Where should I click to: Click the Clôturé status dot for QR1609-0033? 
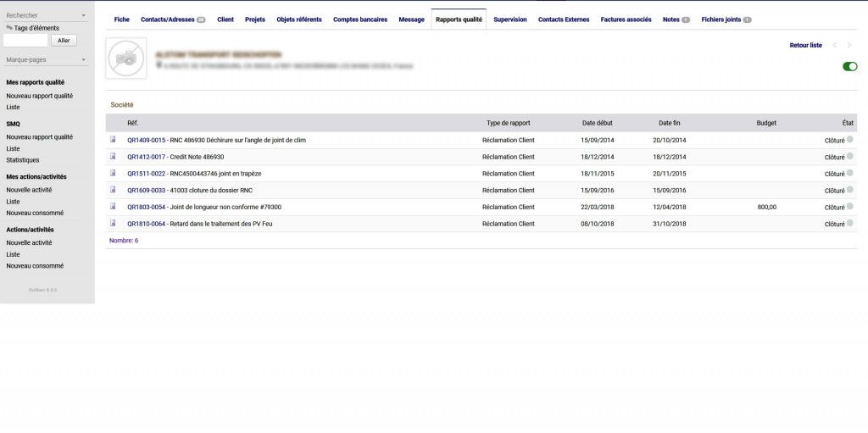(x=850, y=190)
